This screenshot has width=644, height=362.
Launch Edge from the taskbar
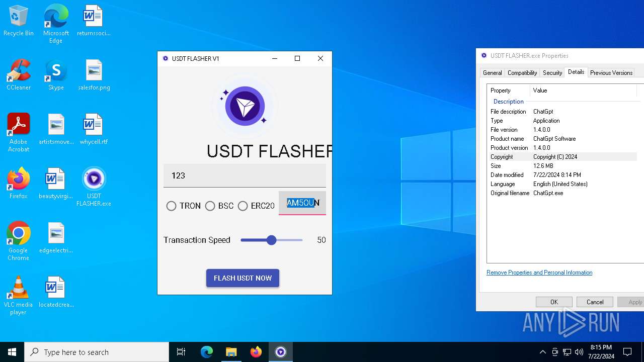click(207, 352)
